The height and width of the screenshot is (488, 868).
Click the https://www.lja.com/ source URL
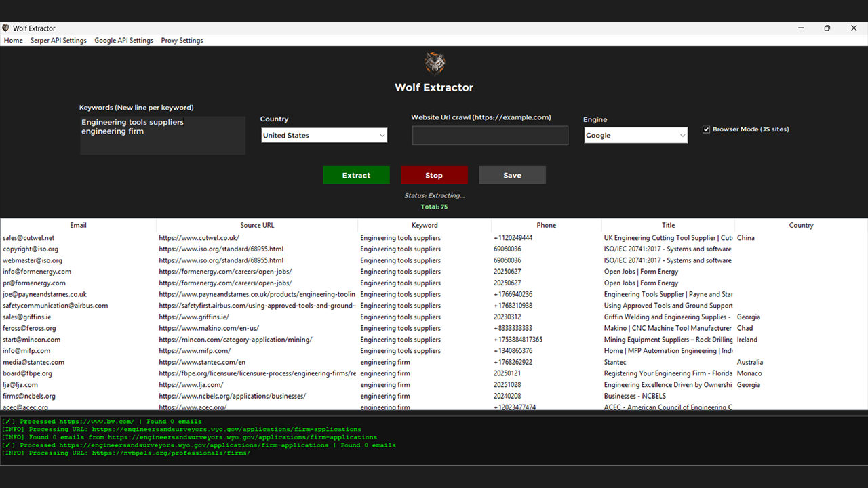[191, 385]
